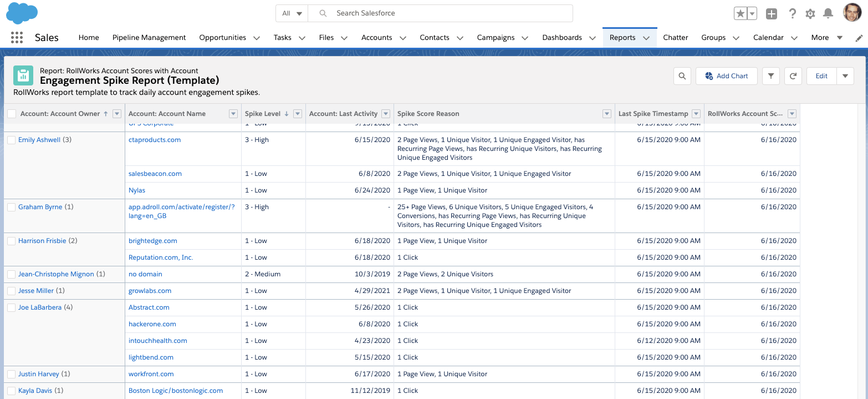This screenshot has height=399, width=868.
Task: Select the Account Owner header checkbox
Action: pos(12,114)
